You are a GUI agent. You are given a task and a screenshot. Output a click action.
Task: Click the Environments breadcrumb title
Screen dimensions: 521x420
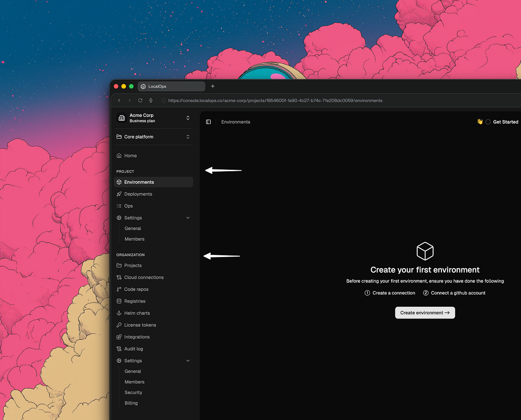coord(236,122)
